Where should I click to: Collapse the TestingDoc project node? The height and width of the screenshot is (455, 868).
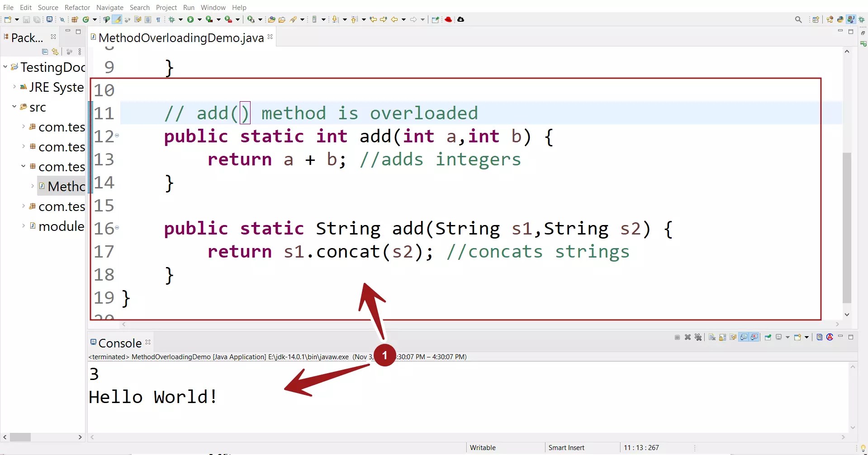tap(5, 67)
